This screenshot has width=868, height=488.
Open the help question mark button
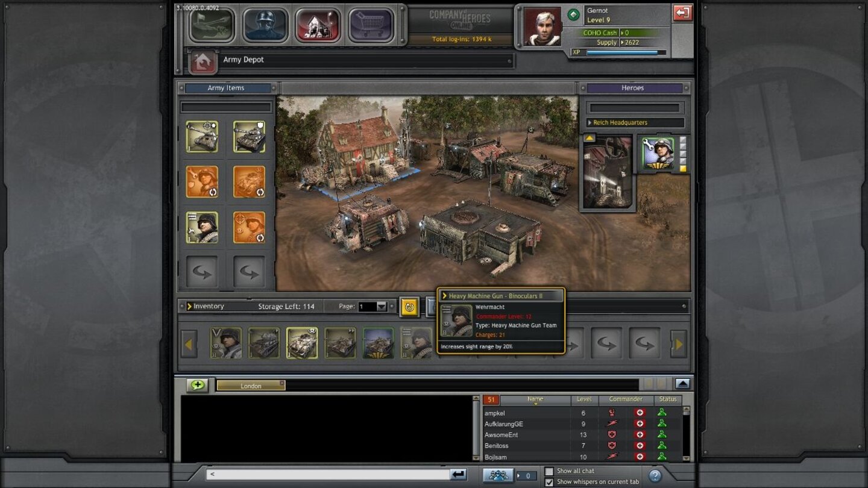click(x=655, y=476)
